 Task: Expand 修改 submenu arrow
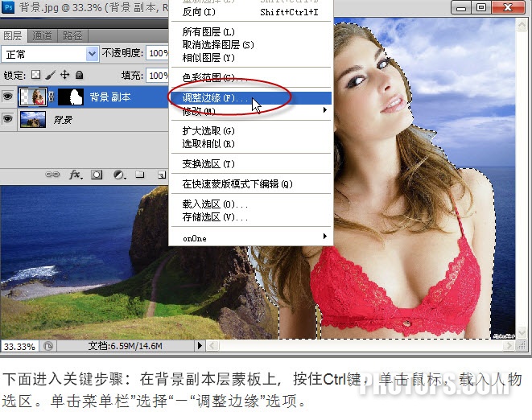[x=325, y=109]
